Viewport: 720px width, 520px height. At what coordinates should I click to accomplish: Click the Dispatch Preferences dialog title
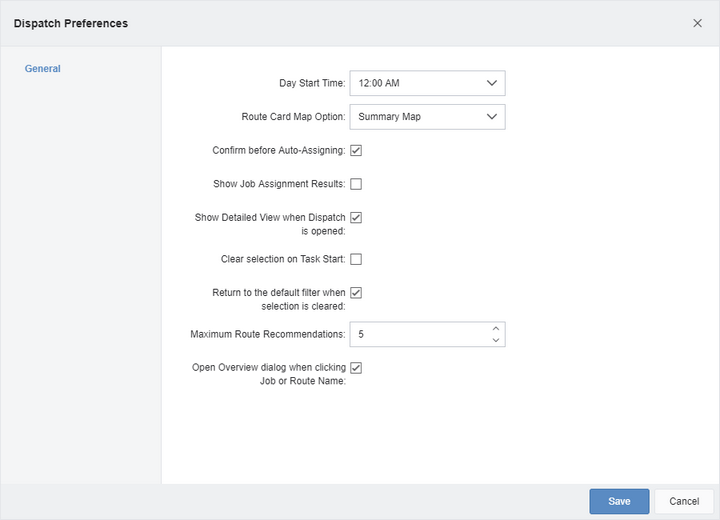(x=71, y=23)
